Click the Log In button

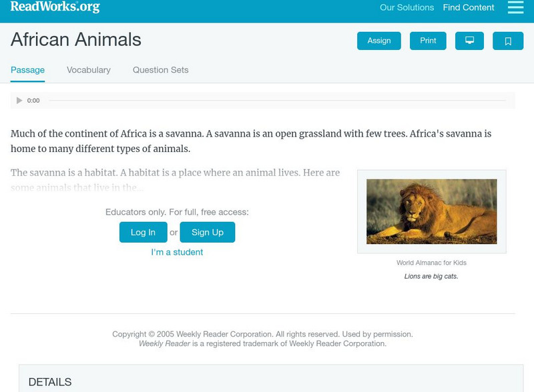143,232
